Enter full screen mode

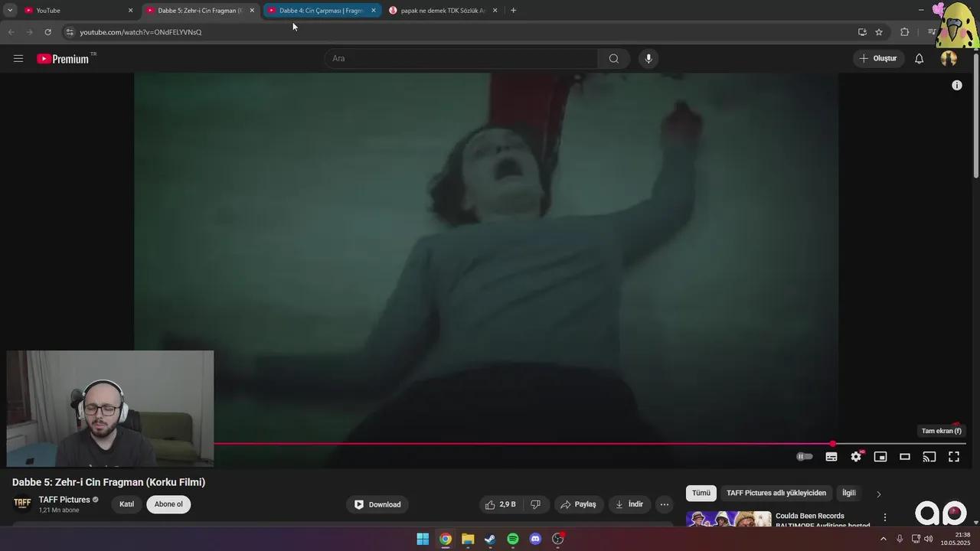[x=954, y=457]
